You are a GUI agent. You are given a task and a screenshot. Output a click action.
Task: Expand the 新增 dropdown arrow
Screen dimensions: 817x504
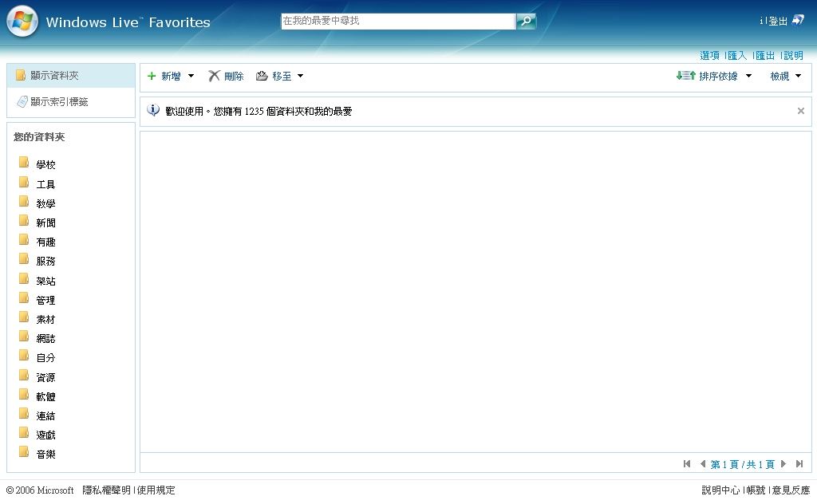point(191,76)
